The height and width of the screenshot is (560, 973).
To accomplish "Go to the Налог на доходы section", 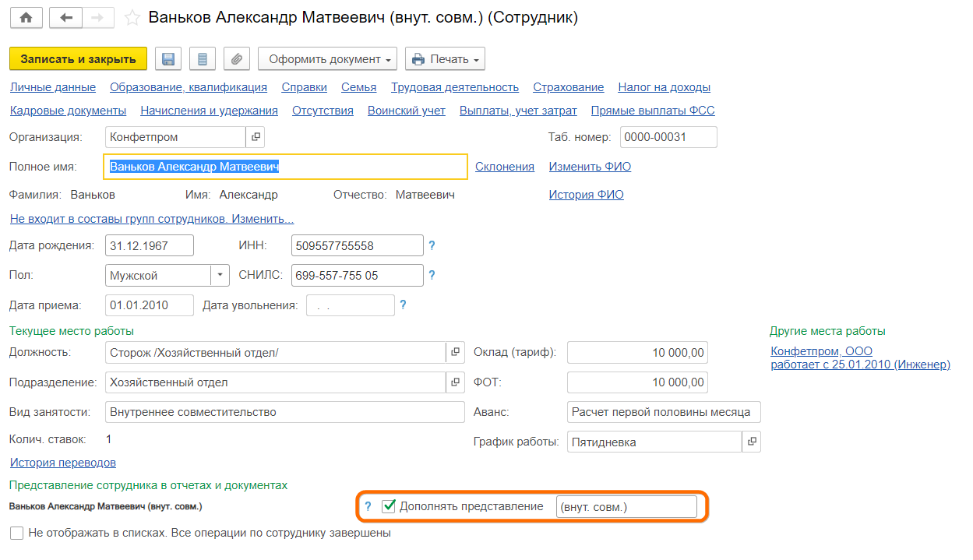I will (664, 87).
